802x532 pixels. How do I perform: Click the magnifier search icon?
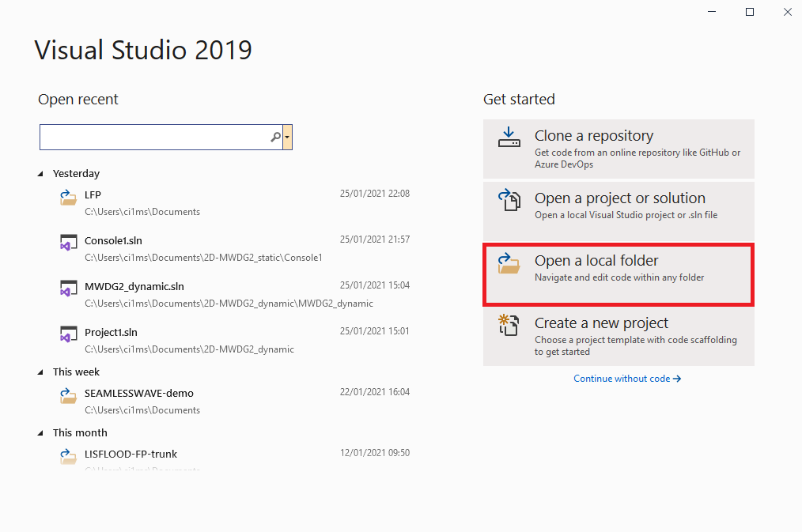point(276,137)
